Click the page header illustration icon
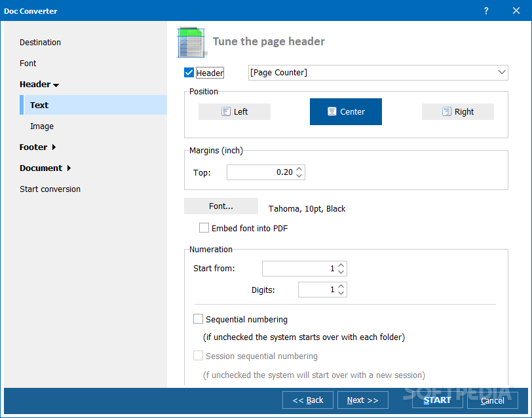 click(x=191, y=43)
